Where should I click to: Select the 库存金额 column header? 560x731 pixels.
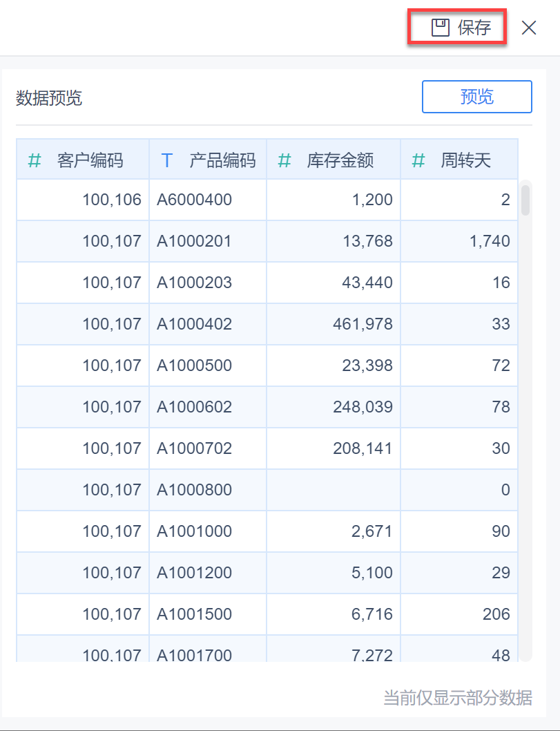(x=334, y=159)
